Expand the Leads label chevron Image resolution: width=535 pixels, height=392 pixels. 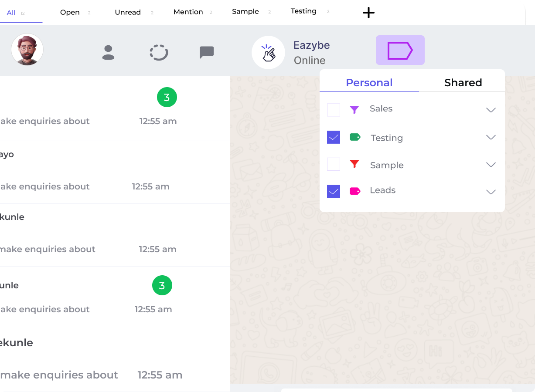click(491, 192)
